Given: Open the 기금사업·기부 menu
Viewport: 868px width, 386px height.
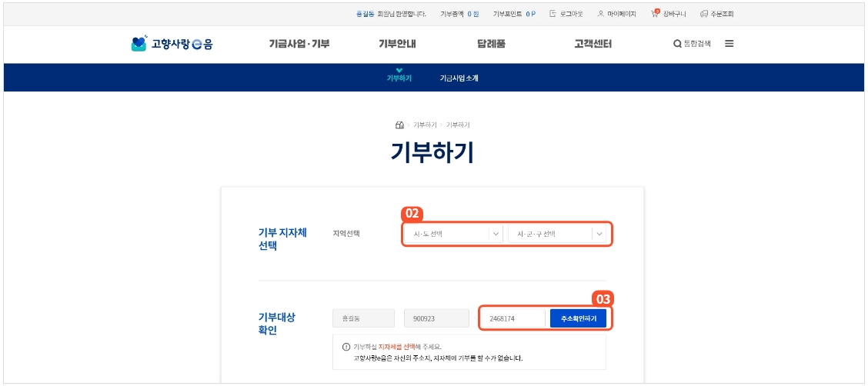Looking at the screenshot, I should [x=299, y=44].
